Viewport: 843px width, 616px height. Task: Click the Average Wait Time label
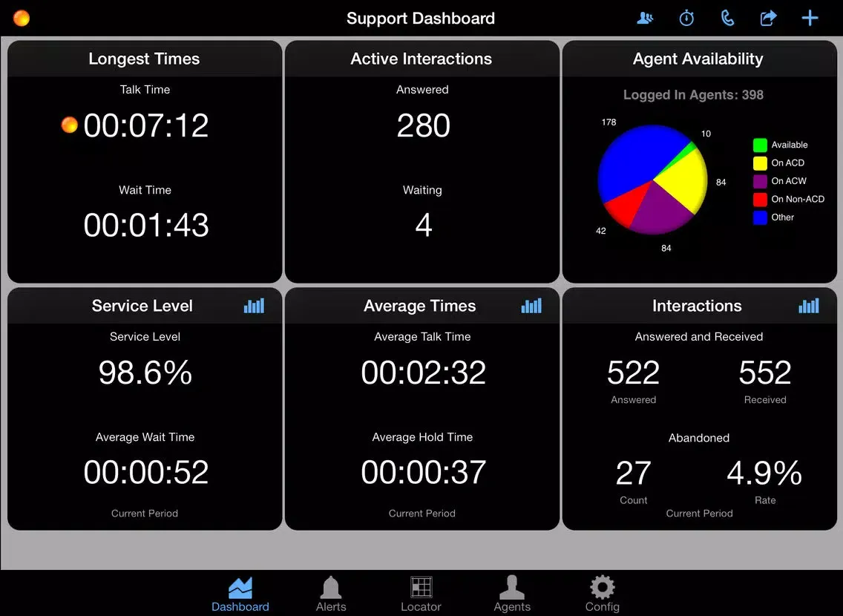pyautogui.click(x=145, y=437)
